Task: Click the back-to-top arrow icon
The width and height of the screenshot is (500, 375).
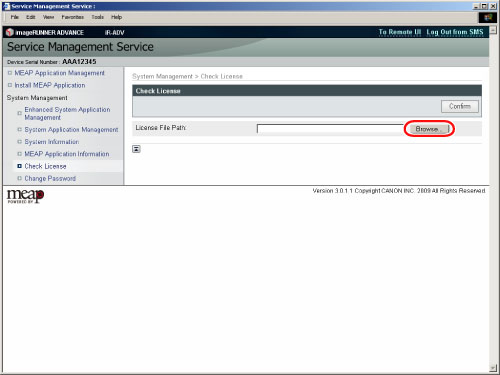Action: tap(136, 149)
